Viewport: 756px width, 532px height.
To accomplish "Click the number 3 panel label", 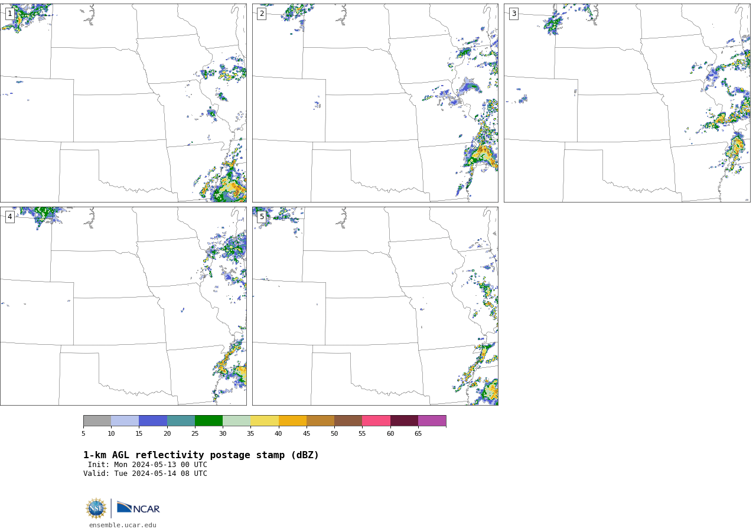I will (x=514, y=14).
